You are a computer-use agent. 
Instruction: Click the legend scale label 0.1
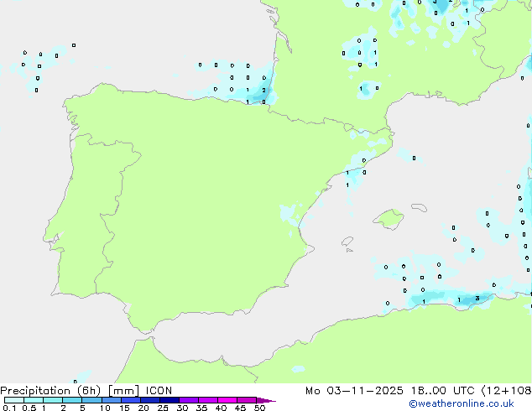[x=9, y=408]
